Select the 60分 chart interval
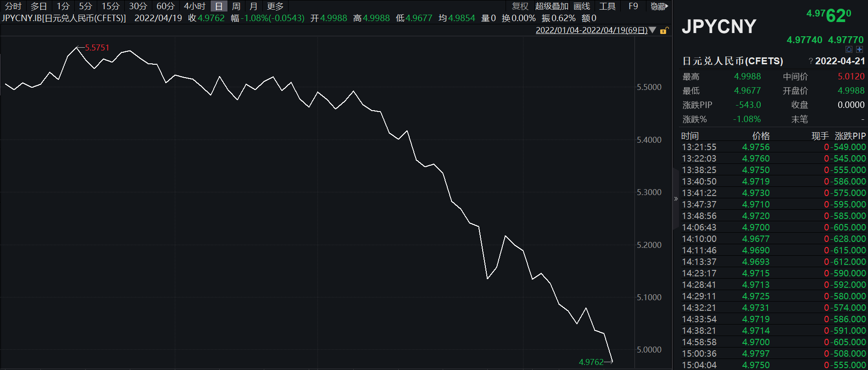The width and height of the screenshot is (868, 370). (x=166, y=6)
